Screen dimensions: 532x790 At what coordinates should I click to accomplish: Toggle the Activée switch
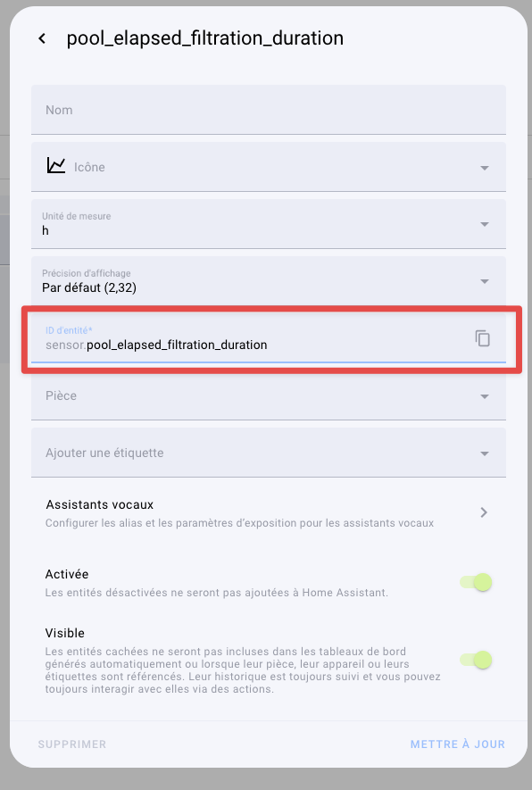476,582
